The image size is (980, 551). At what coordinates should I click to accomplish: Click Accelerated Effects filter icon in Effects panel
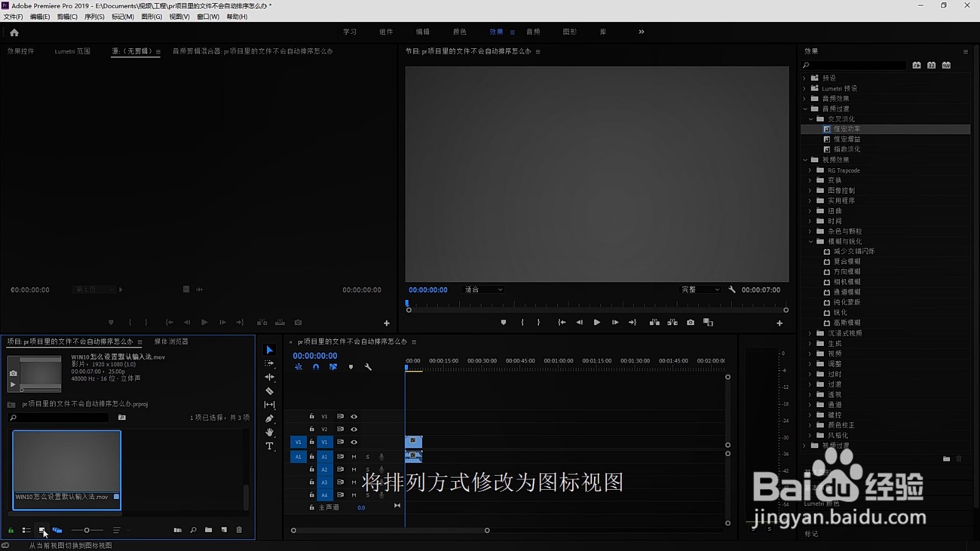916,65
